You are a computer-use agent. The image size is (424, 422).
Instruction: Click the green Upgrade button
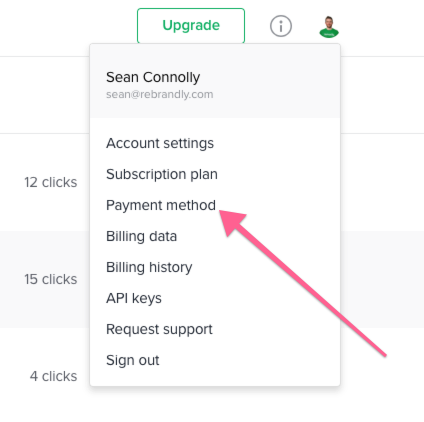191,26
